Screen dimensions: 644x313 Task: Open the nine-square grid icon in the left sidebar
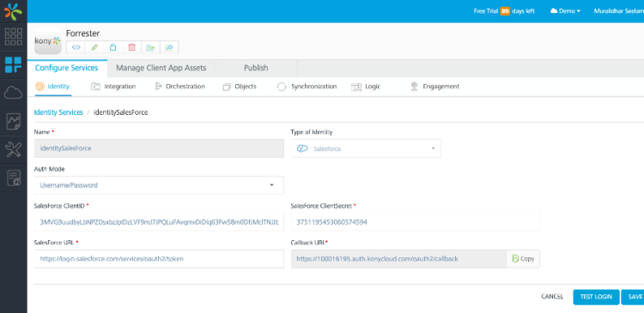pyautogui.click(x=13, y=37)
